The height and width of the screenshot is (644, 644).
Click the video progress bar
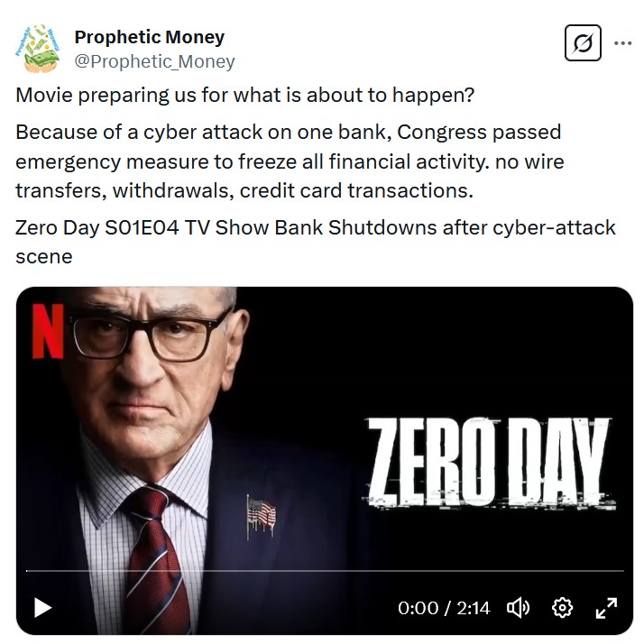(x=325, y=571)
